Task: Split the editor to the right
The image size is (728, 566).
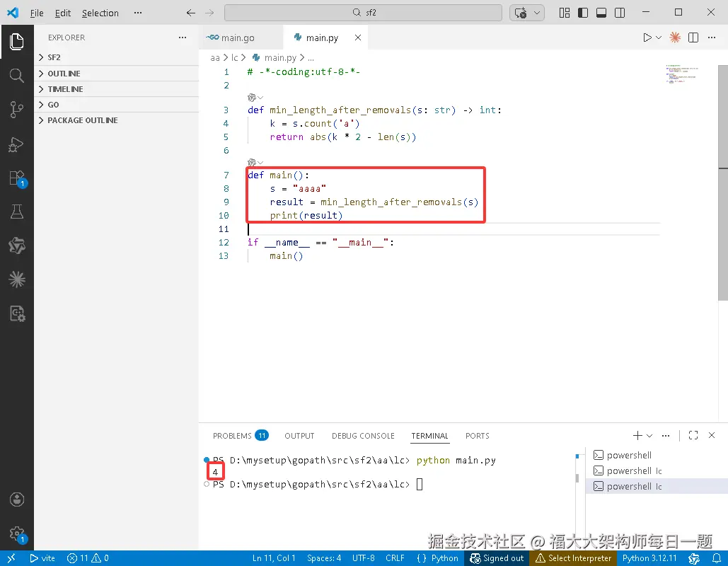Action: [693, 37]
